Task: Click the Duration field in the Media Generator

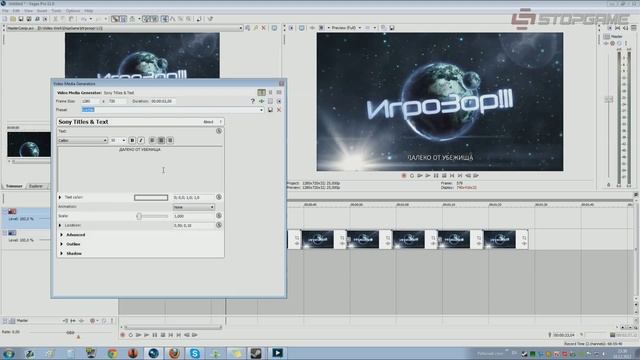Action: (162, 101)
